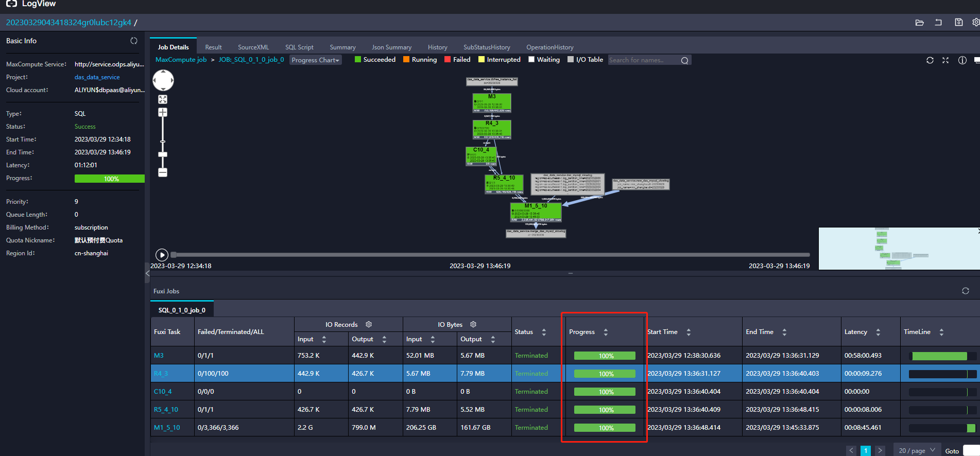Click the next page arrow
Viewport: 980px width, 456px height.
(880, 450)
